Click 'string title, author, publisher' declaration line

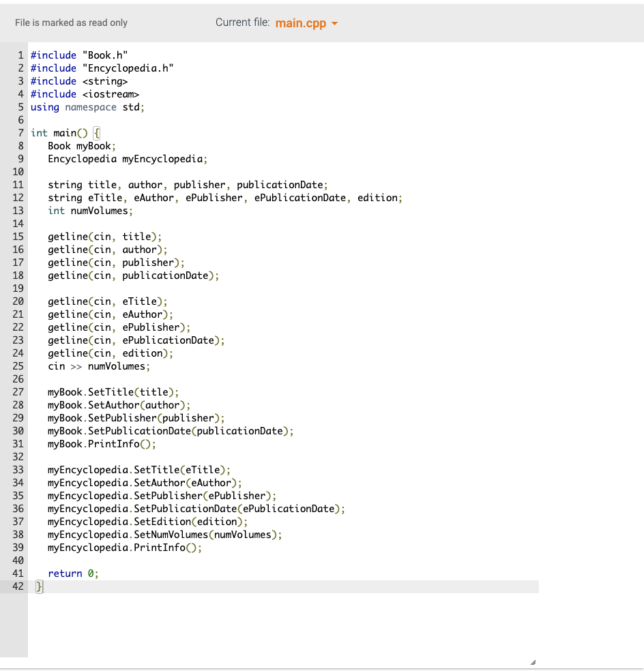click(x=188, y=185)
